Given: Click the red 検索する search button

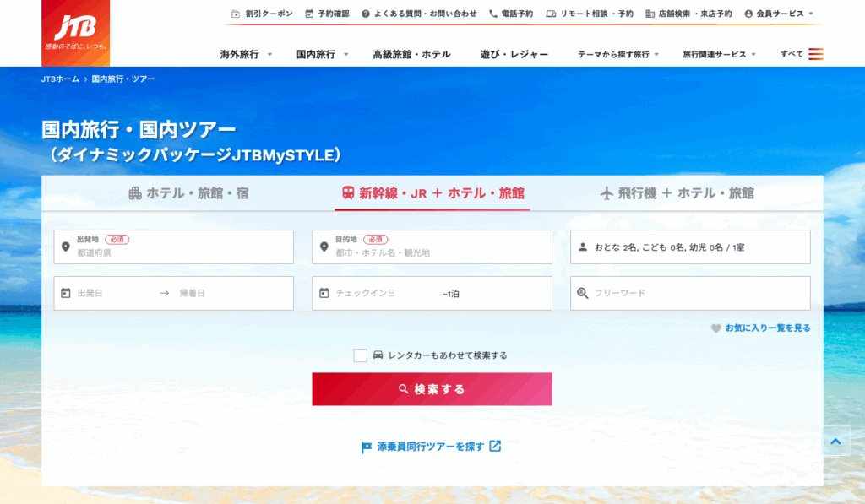Looking at the screenshot, I should (432, 388).
